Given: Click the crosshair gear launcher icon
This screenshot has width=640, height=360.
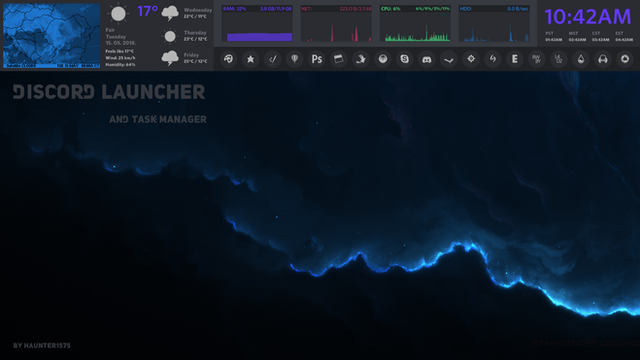Looking at the screenshot, I should click(x=471, y=59).
